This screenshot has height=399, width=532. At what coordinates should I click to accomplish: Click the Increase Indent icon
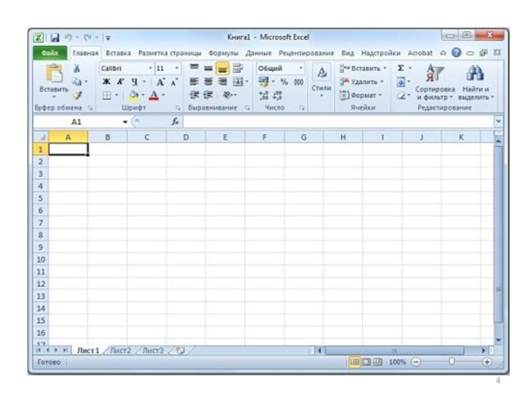tap(208, 95)
